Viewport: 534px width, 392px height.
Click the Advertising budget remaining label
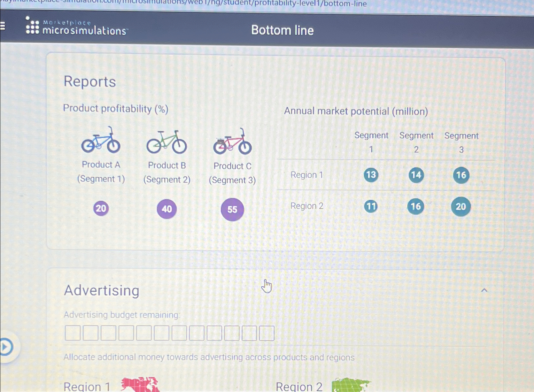point(122,315)
